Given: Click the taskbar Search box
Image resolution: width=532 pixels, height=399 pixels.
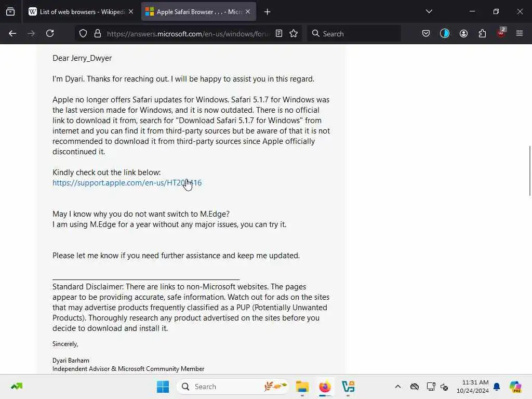Looking at the screenshot, I should tap(232, 387).
